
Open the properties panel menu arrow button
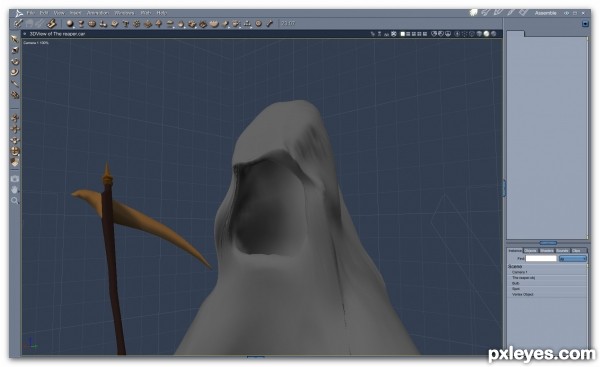tap(585, 24)
